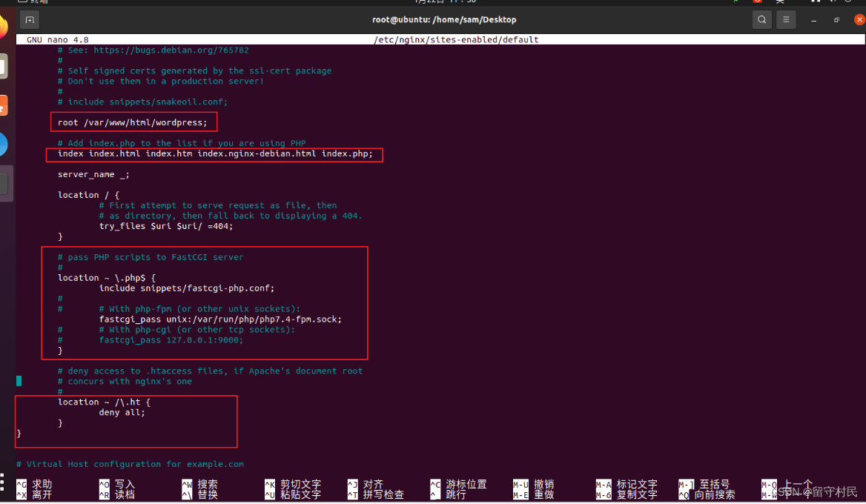Click the ^U 粘贴文字 paste shortcut

[x=293, y=494]
